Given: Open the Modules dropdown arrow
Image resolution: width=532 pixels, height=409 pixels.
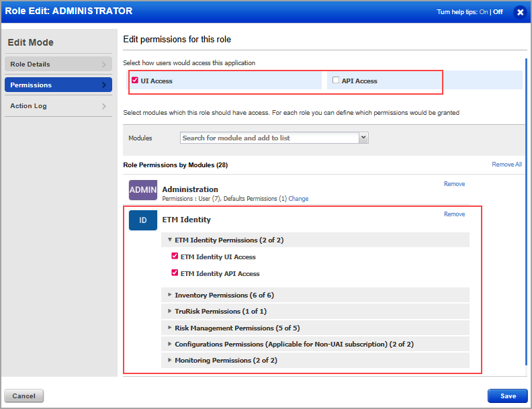Looking at the screenshot, I should point(363,138).
